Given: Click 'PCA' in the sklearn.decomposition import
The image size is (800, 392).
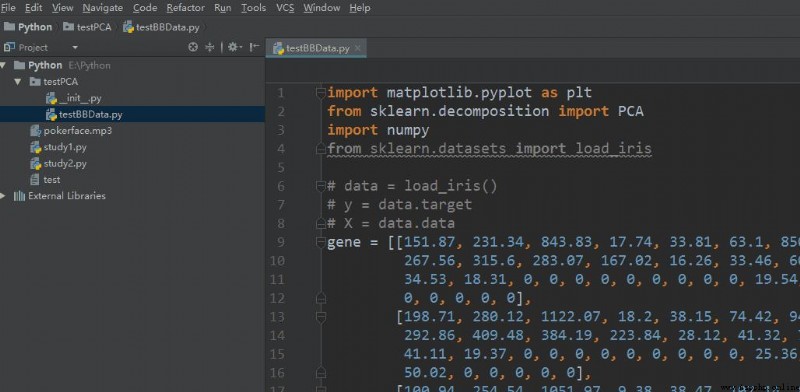Looking at the screenshot, I should point(631,111).
